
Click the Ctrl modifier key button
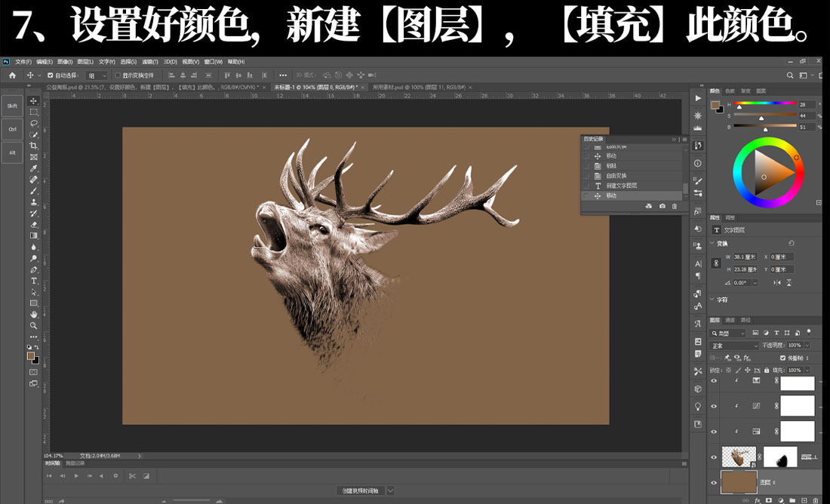pyautogui.click(x=12, y=129)
